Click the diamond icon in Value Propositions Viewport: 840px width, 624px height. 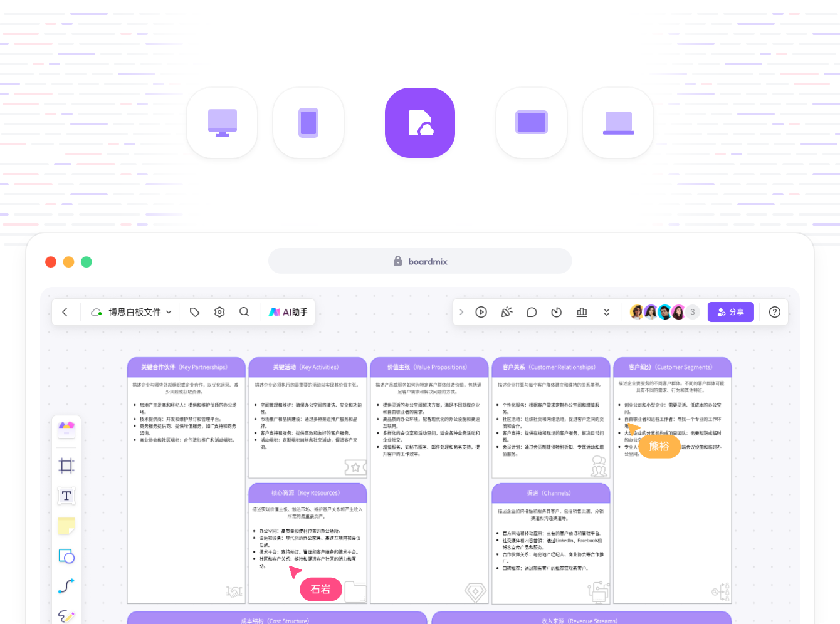click(475, 591)
